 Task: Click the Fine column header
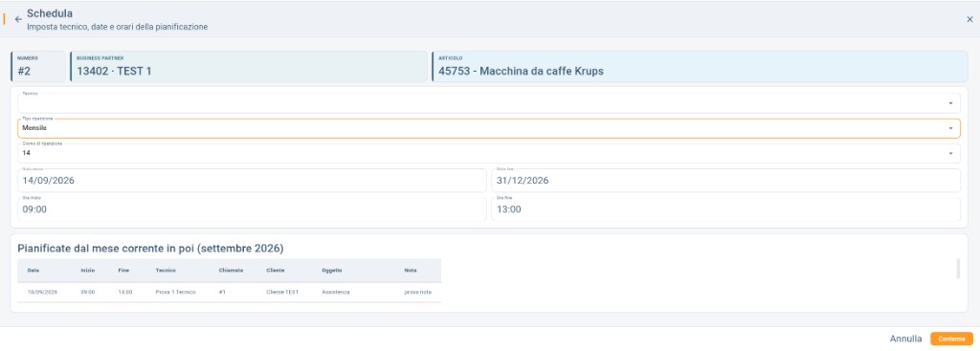click(123, 271)
